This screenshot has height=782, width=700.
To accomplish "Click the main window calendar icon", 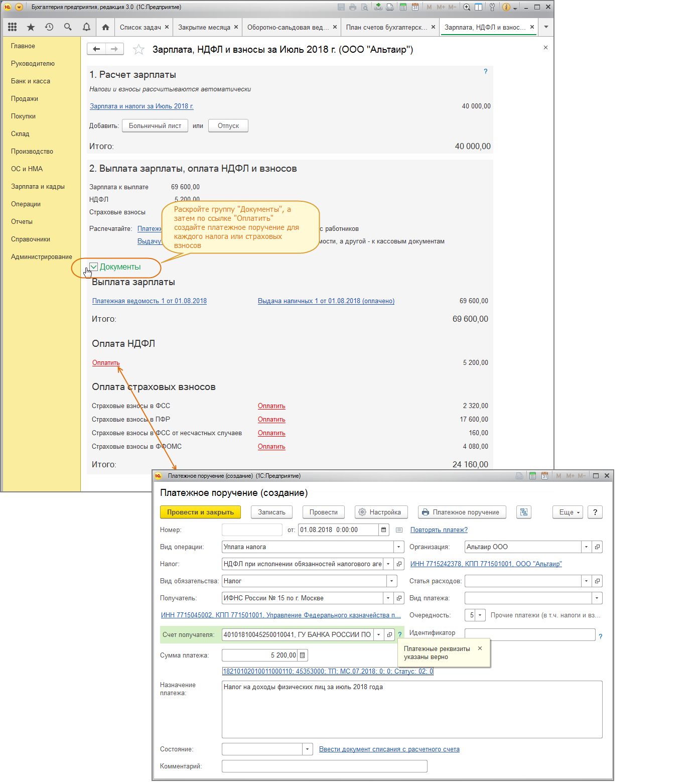I will coord(415,7).
